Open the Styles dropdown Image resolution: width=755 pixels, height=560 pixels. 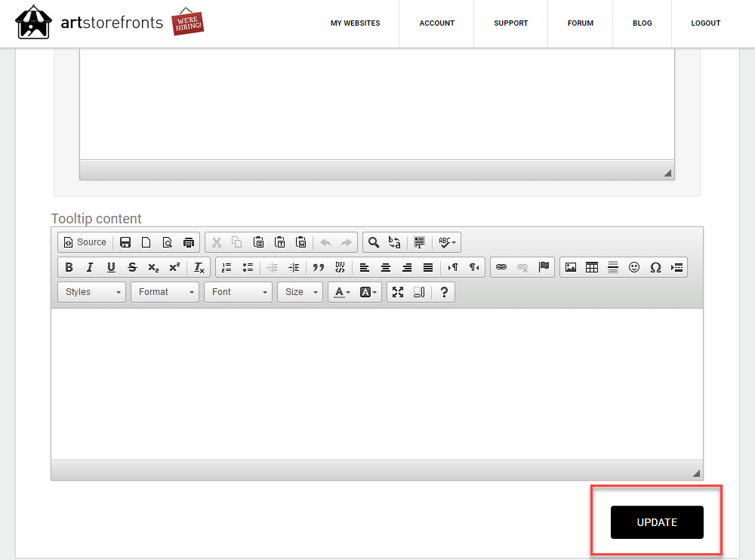pos(91,292)
